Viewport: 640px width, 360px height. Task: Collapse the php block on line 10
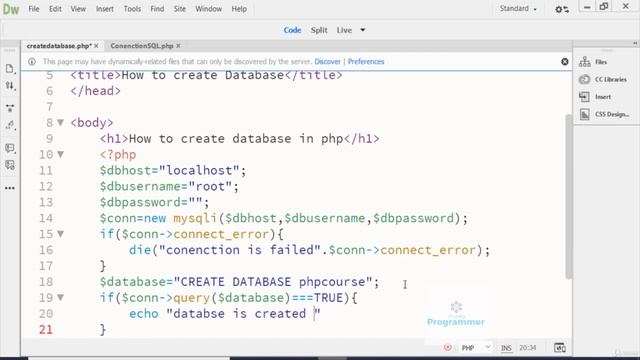[60, 154]
